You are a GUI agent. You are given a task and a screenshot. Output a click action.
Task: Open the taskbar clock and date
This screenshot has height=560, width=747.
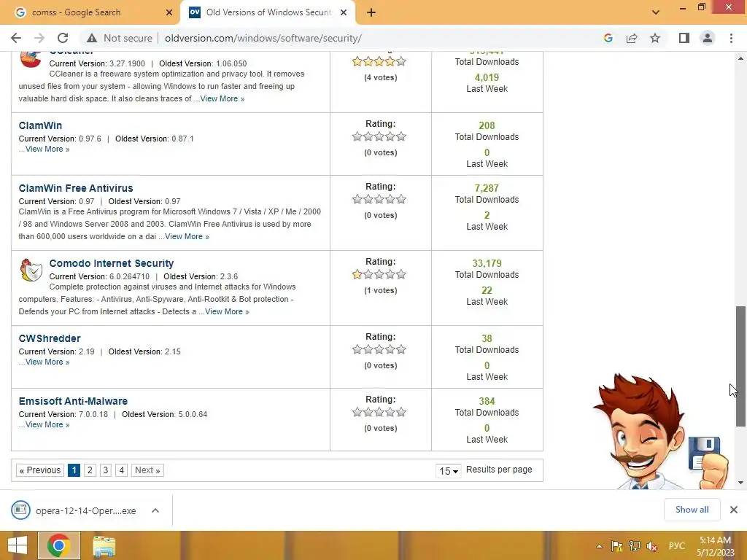click(715, 546)
